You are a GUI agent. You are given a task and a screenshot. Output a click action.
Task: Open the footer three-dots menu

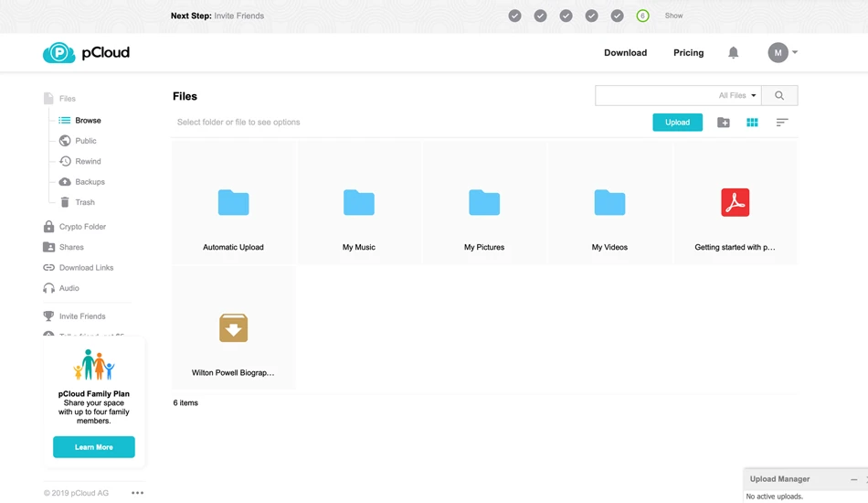[137, 492]
